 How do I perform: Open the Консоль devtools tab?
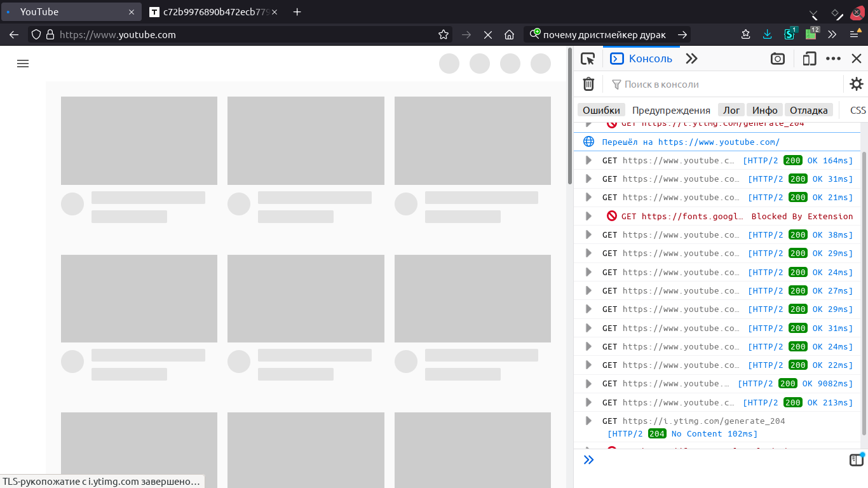[641, 58]
